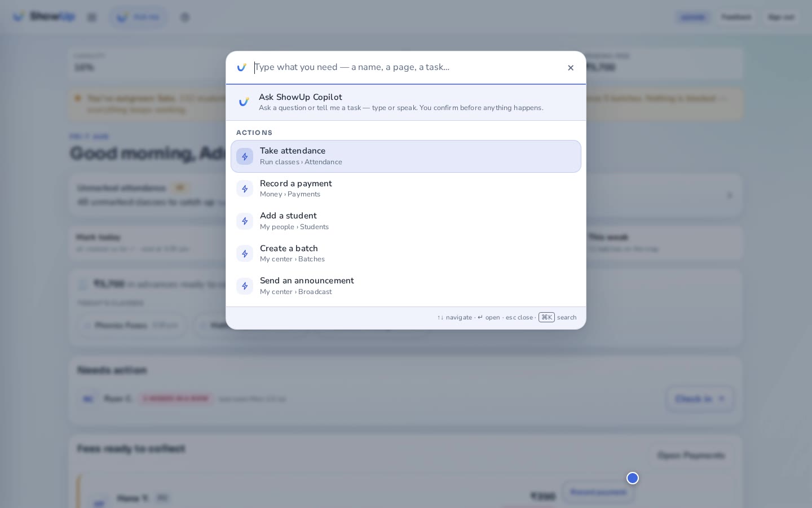Click the lightning icon beside Send an announcement
Screen dimensions: 812x508
(x=245, y=286)
